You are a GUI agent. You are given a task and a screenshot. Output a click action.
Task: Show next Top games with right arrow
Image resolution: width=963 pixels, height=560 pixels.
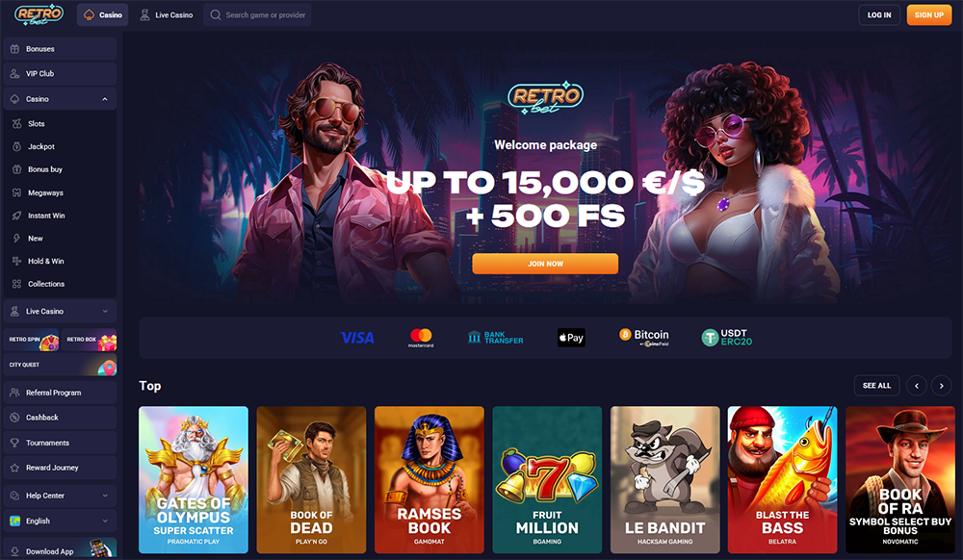pos(942,386)
